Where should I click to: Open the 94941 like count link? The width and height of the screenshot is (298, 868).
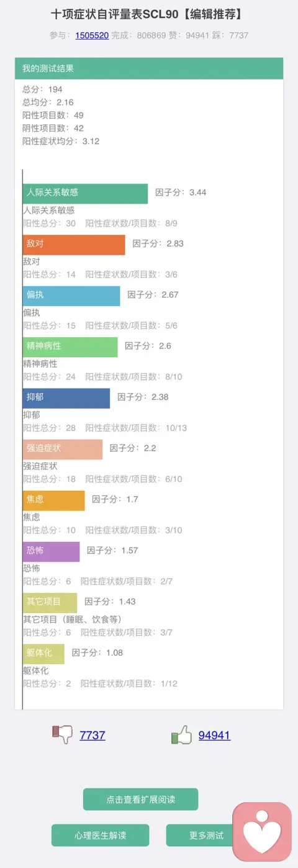click(x=214, y=735)
